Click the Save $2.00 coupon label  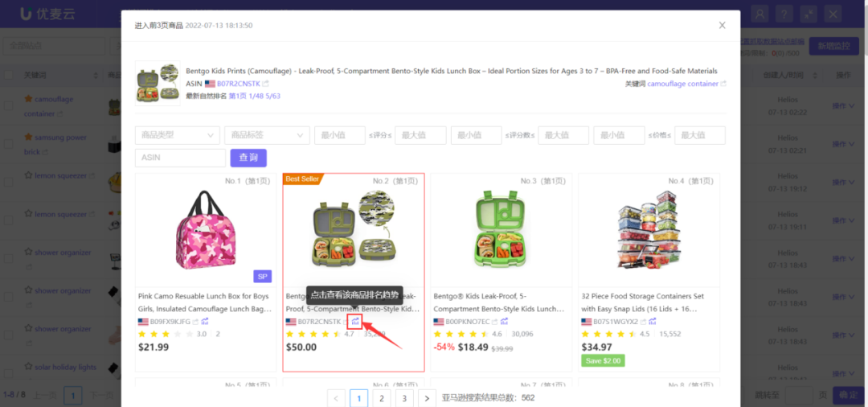(x=602, y=360)
